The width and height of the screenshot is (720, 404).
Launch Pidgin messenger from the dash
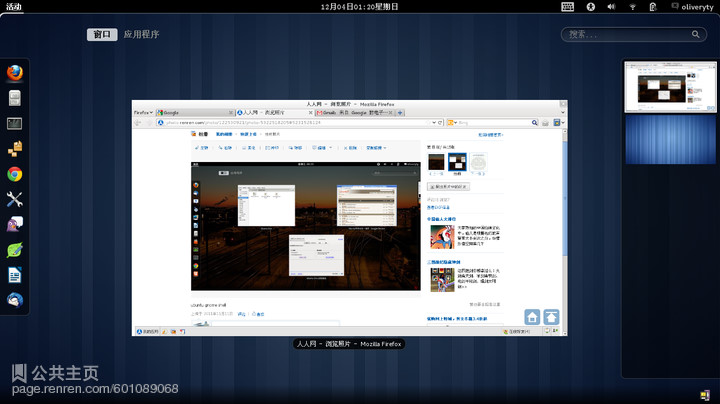pos(15,224)
